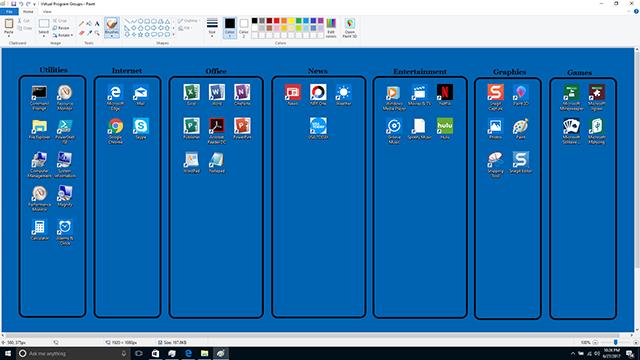
Task: Click the Netflix icon in Entertainment group
Action: tap(445, 92)
